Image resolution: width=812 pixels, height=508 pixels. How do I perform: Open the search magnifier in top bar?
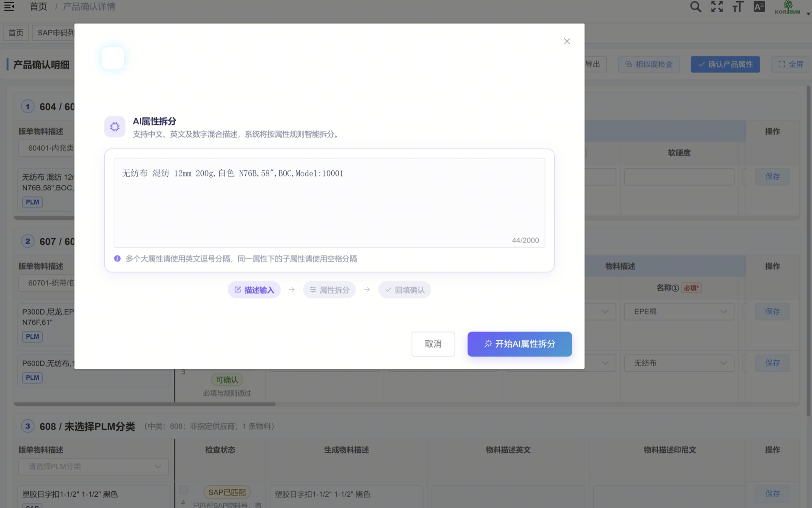point(695,6)
